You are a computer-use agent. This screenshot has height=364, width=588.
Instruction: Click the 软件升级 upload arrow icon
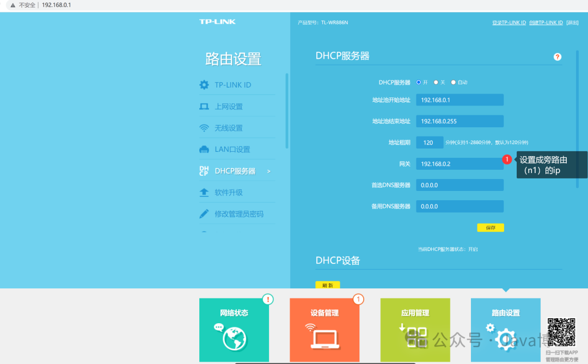[x=204, y=193]
